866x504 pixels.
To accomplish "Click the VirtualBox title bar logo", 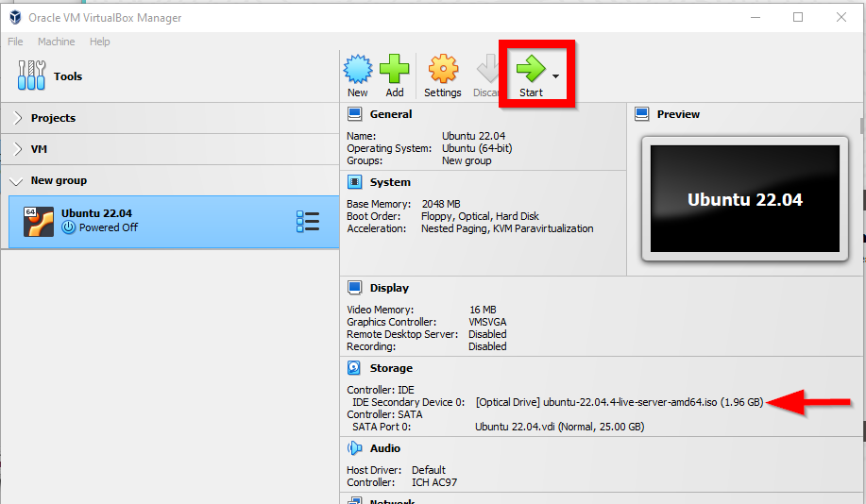I will click(15, 17).
